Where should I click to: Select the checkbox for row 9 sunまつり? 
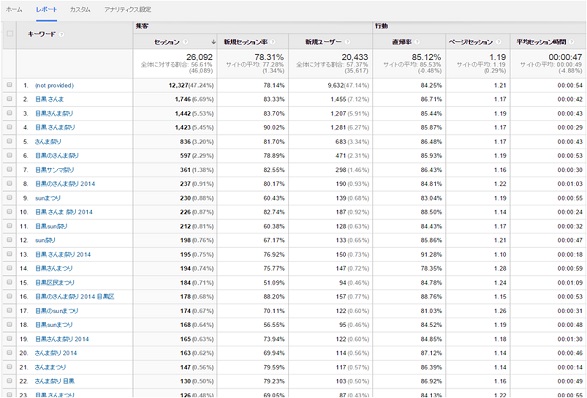10,198
